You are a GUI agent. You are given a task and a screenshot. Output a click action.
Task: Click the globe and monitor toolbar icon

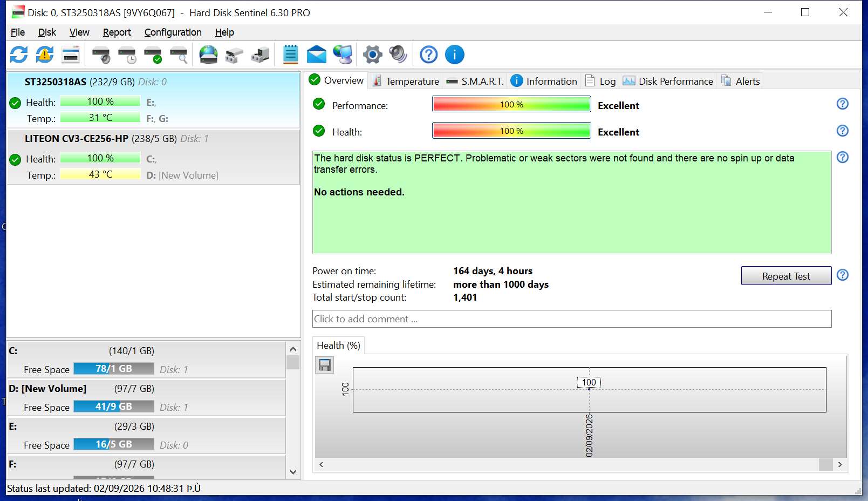pyautogui.click(x=343, y=55)
